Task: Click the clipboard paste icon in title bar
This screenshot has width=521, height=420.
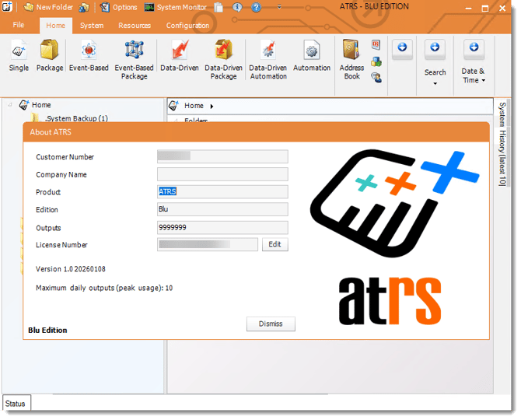Action: click(x=219, y=7)
